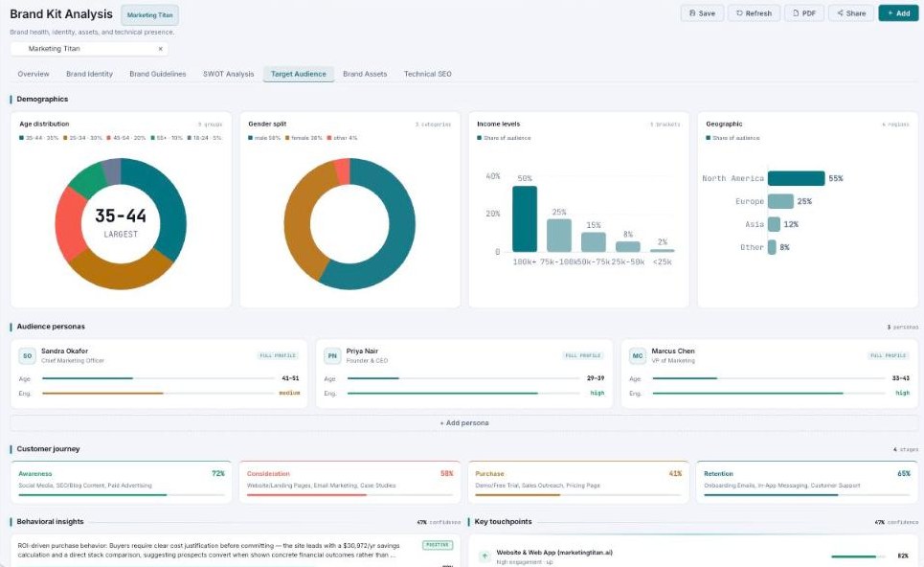Refresh the analysis data
Screen dimensions: 924x567
[754, 13]
